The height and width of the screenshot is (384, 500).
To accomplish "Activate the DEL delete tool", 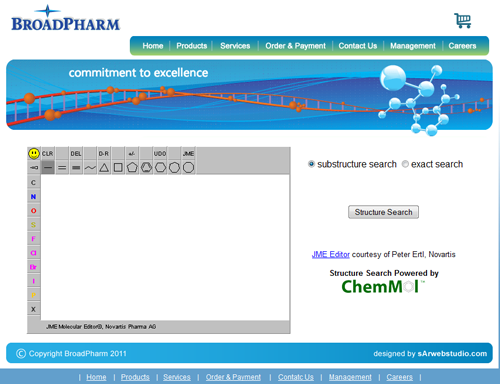I will pyautogui.click(x=76, y=154).
